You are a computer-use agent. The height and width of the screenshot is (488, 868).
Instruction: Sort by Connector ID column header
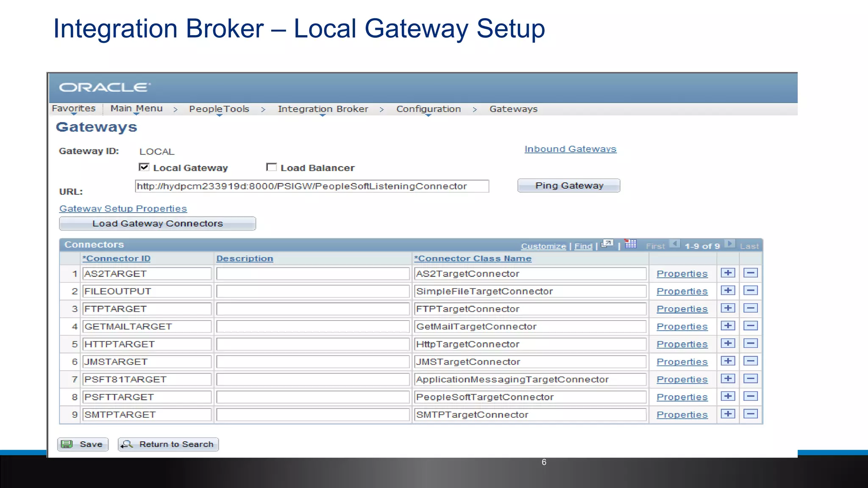pyautogui.click(x=117, y=258)
